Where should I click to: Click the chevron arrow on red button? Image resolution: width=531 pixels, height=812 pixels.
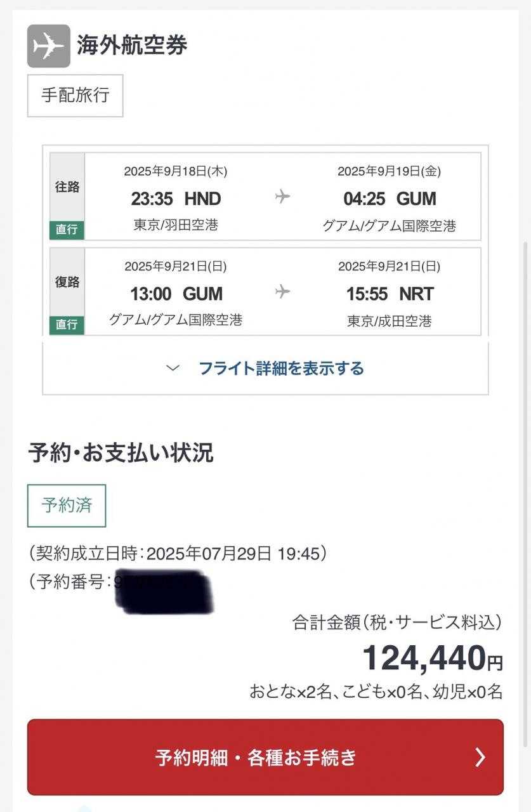coord(480,757)
